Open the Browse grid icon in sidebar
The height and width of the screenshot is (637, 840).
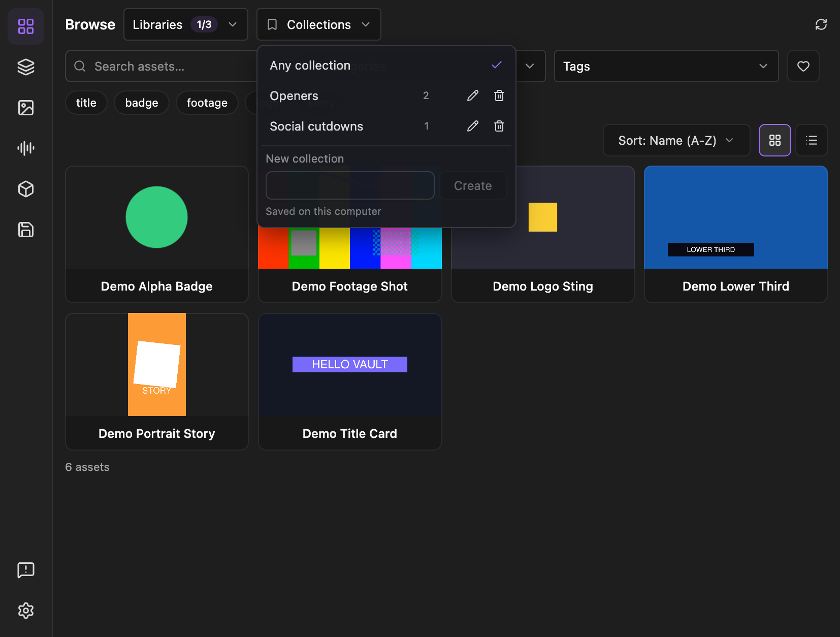pos(26,26)
